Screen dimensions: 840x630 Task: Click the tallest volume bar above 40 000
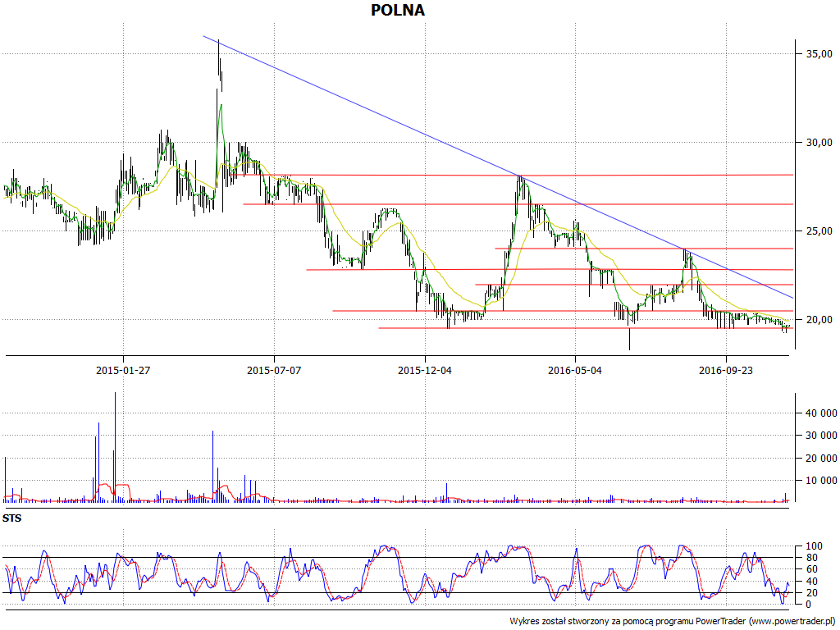(115, 447)
